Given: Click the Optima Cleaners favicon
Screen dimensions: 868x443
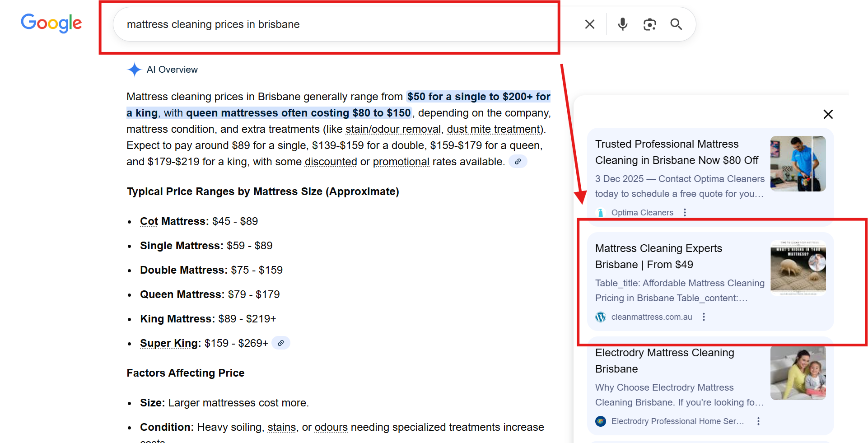Looking at the screenshot, I should click(601, 212).
